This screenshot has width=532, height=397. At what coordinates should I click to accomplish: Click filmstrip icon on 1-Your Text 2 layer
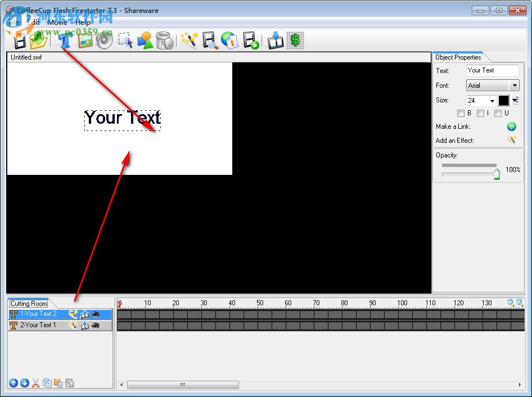click(x=84, y=314)
